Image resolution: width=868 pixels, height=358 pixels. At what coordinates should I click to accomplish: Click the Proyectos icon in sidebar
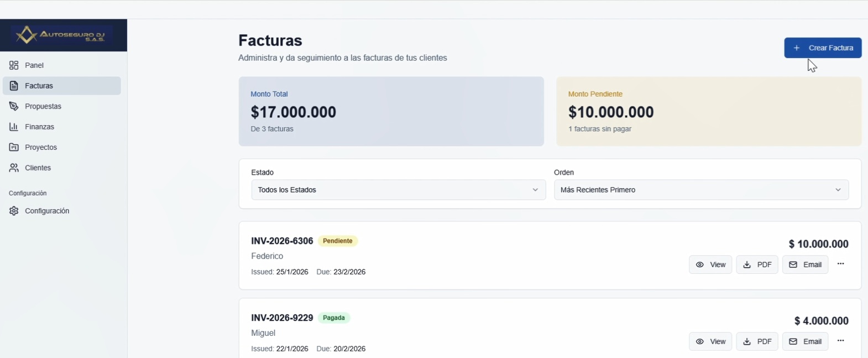point(14,147)
